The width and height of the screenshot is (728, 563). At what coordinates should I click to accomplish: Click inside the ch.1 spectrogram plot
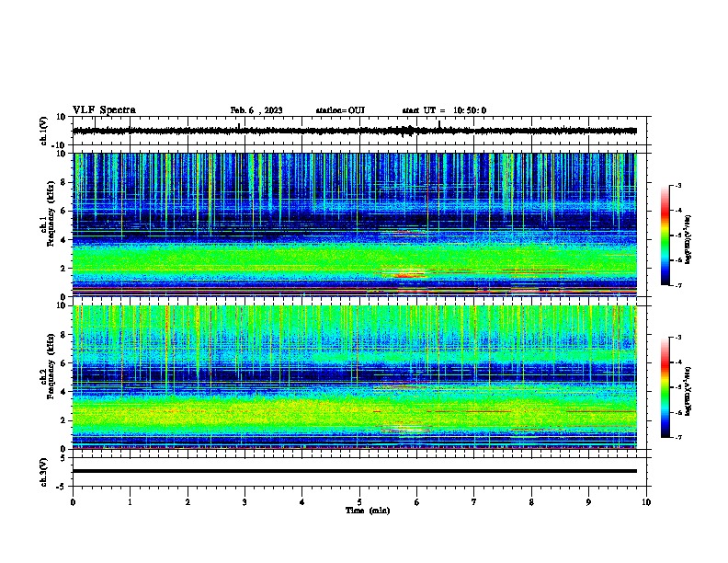coord(355,224)
